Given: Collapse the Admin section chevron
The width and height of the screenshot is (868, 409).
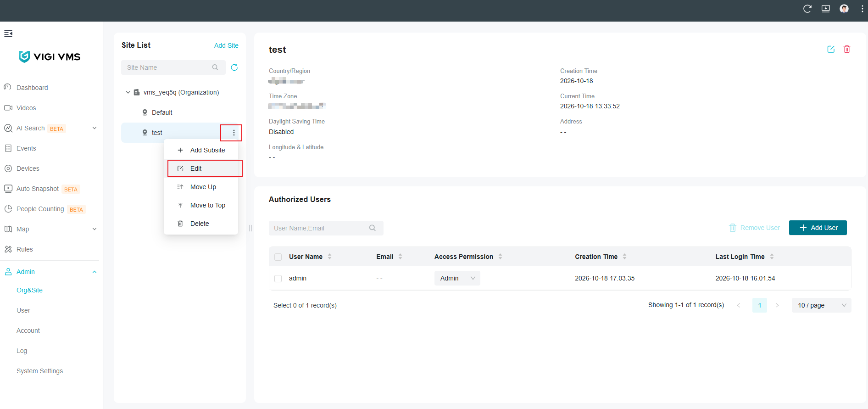Looking at the screenshot, I should click(x=95, y=272).
